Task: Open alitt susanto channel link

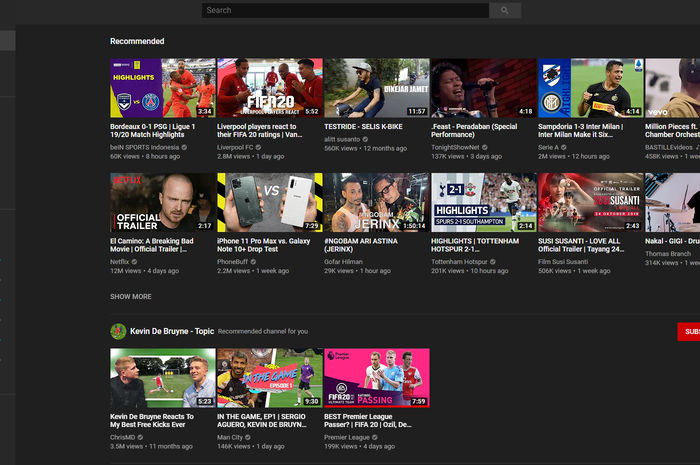Action: (x=342, y=139)
